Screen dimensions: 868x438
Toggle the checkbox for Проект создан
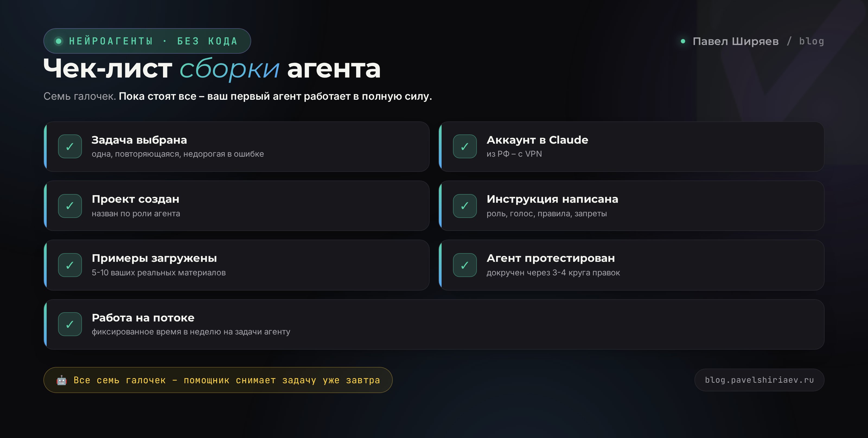pos(70,206)
